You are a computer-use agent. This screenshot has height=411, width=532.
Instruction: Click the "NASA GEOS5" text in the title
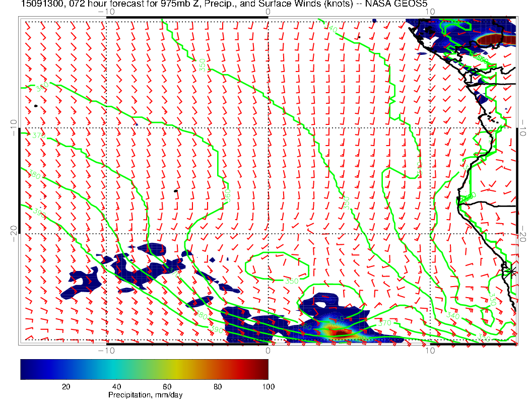click(x=406, y=4)
